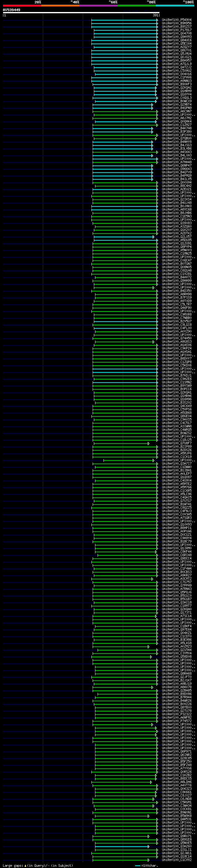This screenshot has width=197, height=868.
Task: Click the cyan alignment bar for UniRef100_A8YC68
Action: 125,210
